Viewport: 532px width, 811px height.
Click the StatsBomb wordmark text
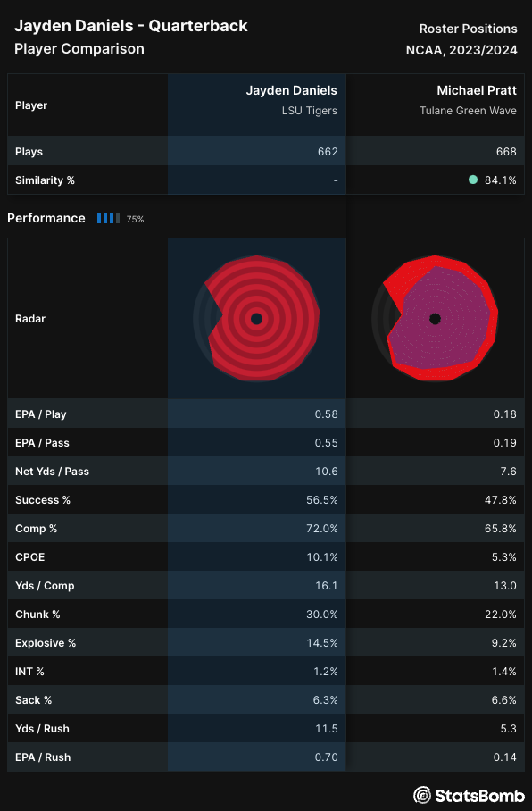(x=480, y=795)
